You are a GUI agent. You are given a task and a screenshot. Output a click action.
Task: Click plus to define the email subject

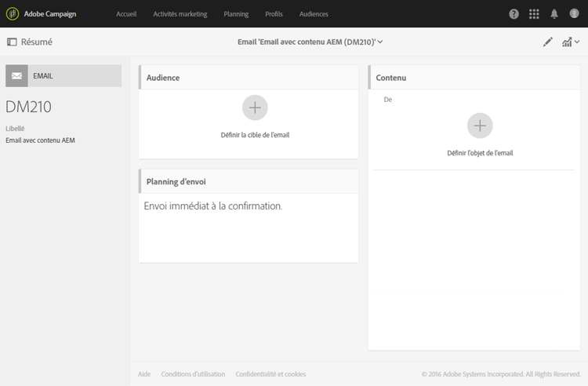tap(480, 126)
